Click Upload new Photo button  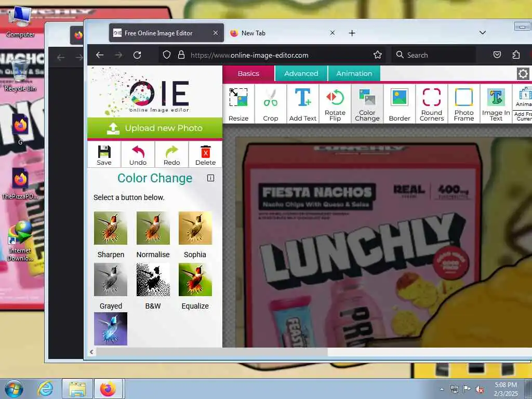coord(155,128)
